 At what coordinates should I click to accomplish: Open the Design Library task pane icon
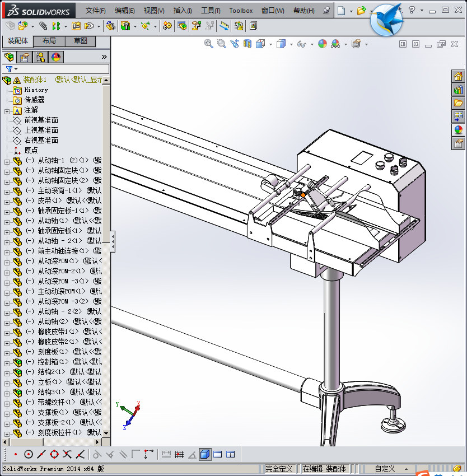click(x=458, y=90)
